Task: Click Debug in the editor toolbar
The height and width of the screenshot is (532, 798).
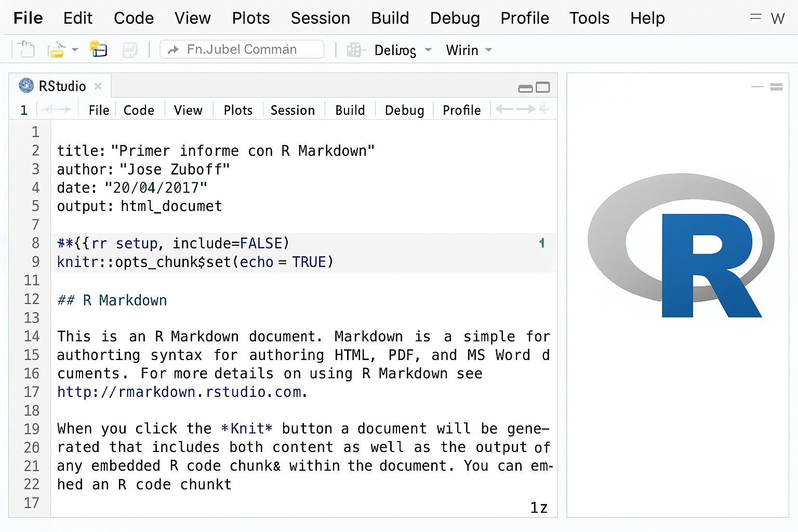Action: pos(404,110)
